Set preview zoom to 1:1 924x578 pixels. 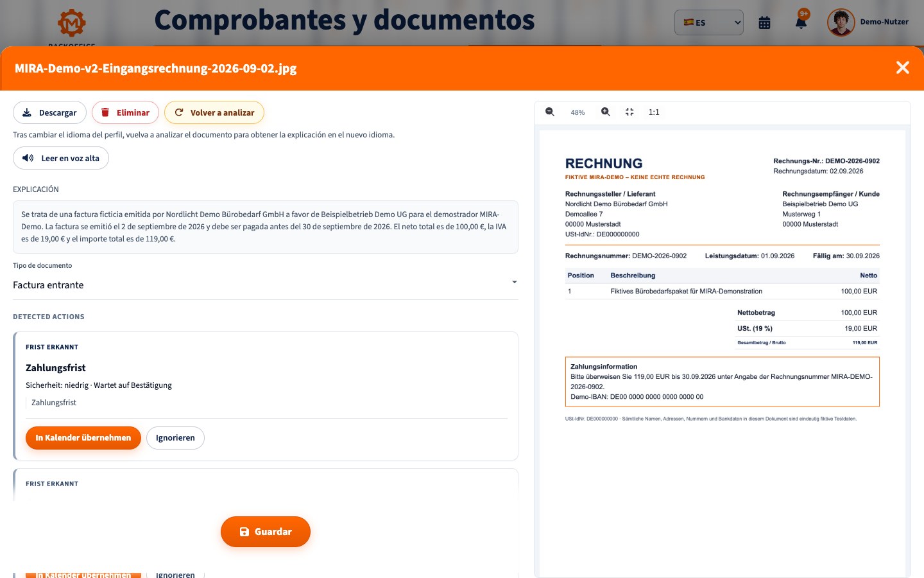(654, 112)
